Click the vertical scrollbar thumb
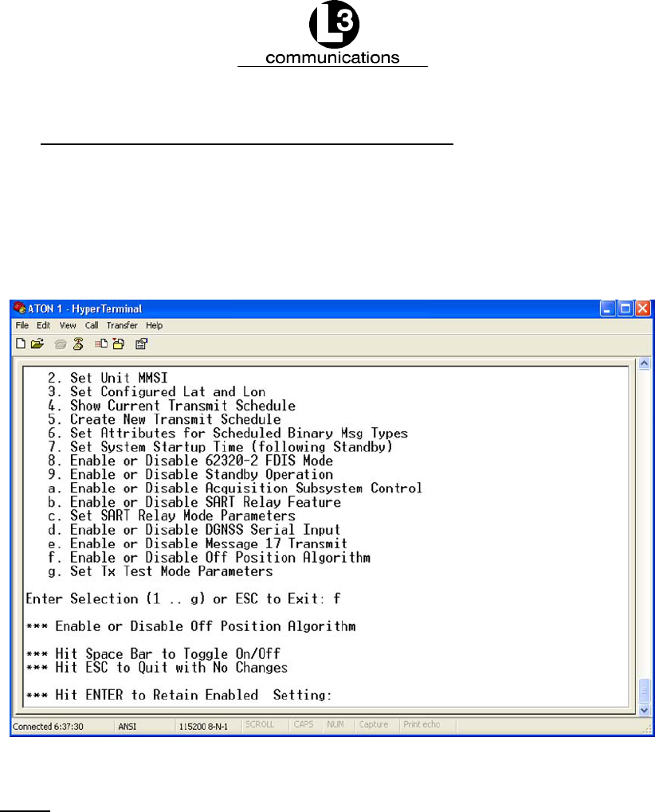 (644, 691)
